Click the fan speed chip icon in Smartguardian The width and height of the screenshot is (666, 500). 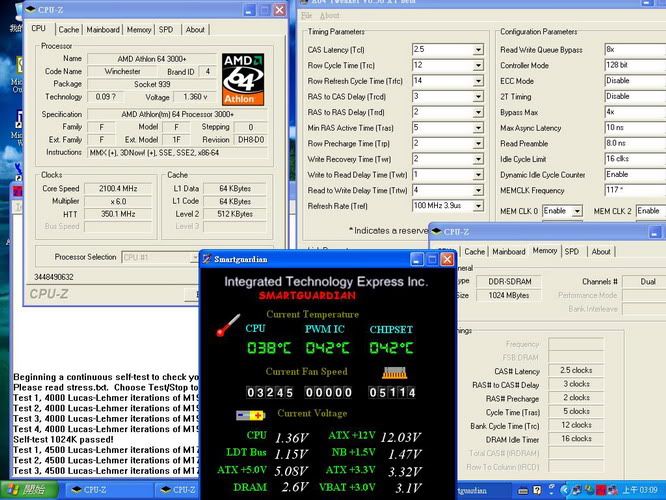[x=395, y=373]
